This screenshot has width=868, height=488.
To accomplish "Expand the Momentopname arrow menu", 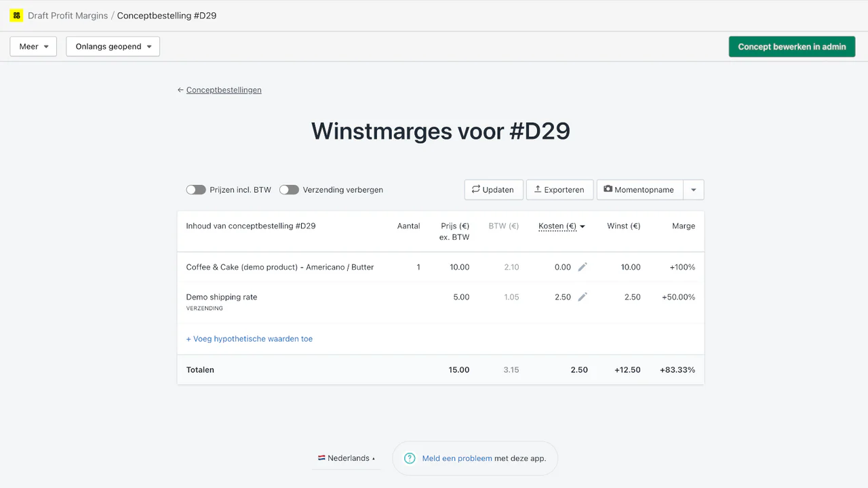I will (x=694, y=190).
